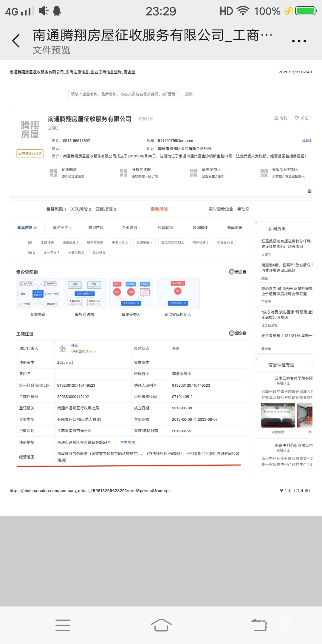Switch to the 经营状况 tab

click(x=165, y=228)
